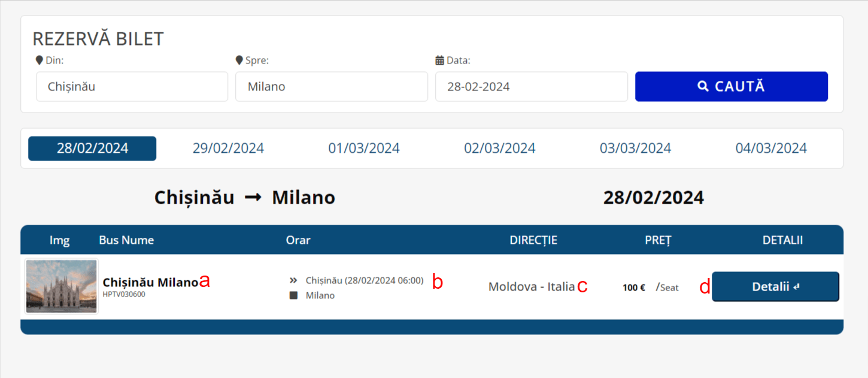This screenshot has width=868, height=378.
Task: Go to the 03/03/2024 date tab
Action: pyautogui.click(x=635, y=149)
